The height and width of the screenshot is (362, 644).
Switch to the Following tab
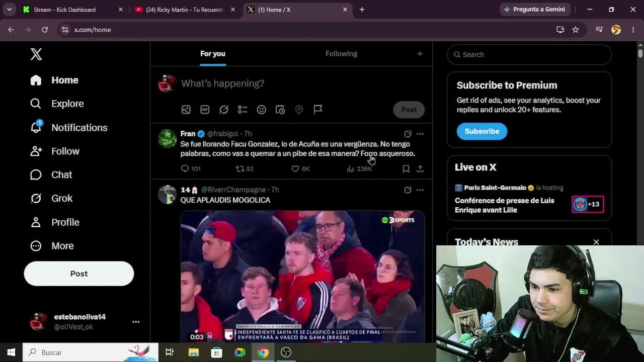pyautogui.click(x=341, y=54)
